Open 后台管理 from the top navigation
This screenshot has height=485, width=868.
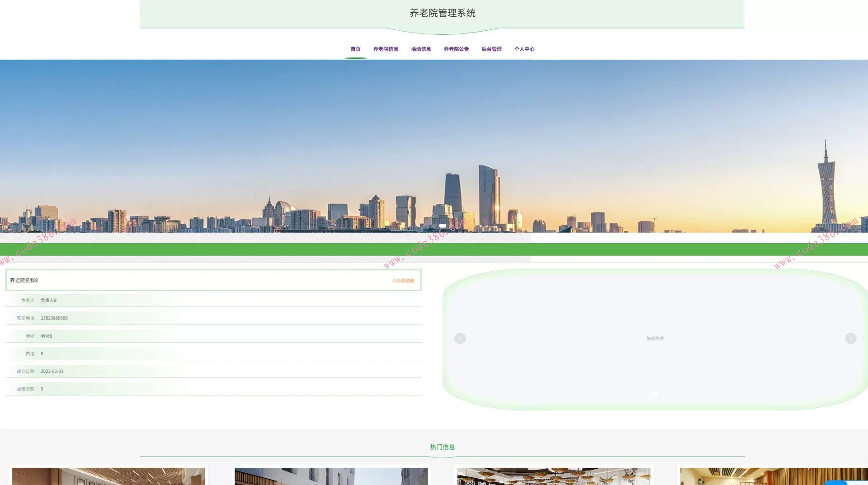coord(491,49)
